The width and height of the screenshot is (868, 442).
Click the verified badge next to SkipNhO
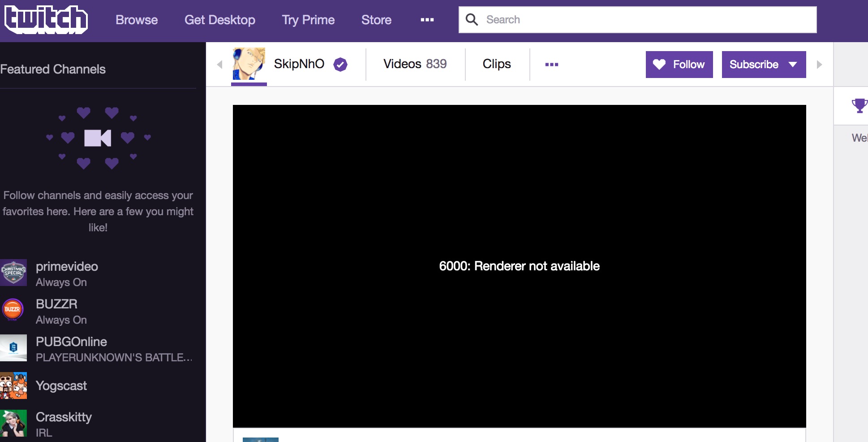coord(340,65)
